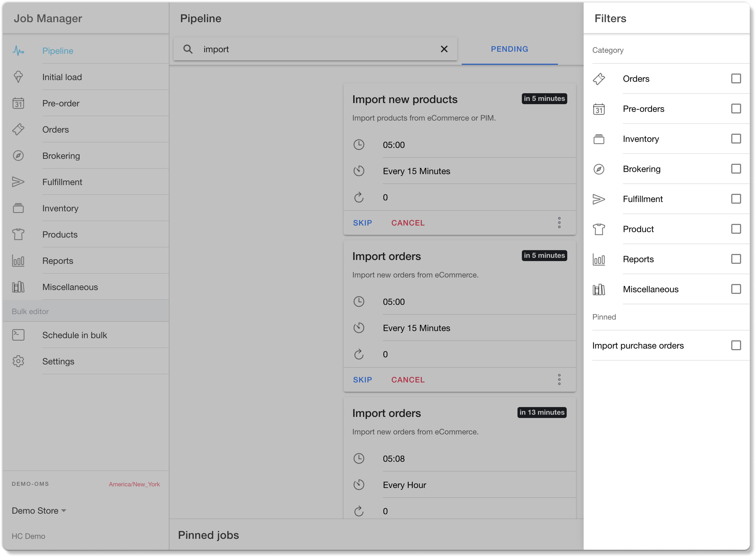Click the Reports bar-chart icon in sidebar

coord(18,261)
